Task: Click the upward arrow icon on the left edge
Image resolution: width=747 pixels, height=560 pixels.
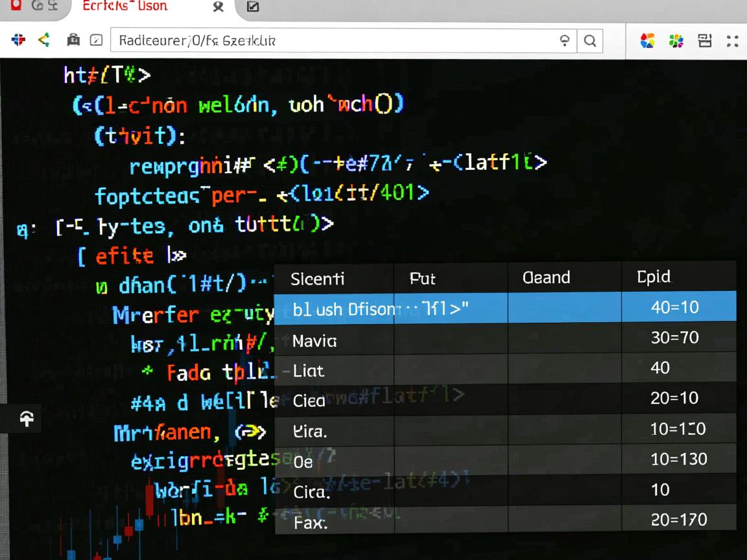Action: (x=27, y=419)
